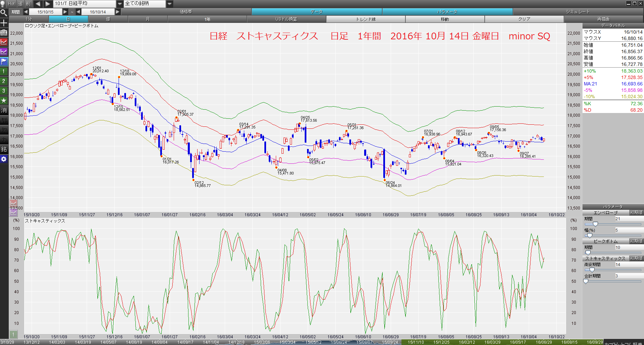The height and width of the screenshot is (345, 644).
Task: Select green preset button 1
Action: pos(4,71)
